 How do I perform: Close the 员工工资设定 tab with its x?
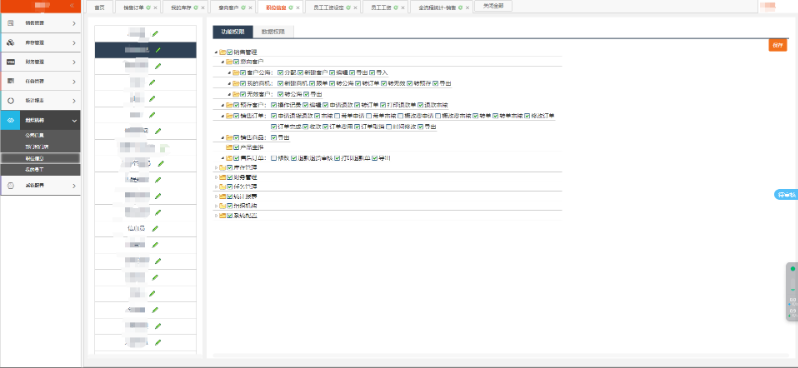coord(356,8)
